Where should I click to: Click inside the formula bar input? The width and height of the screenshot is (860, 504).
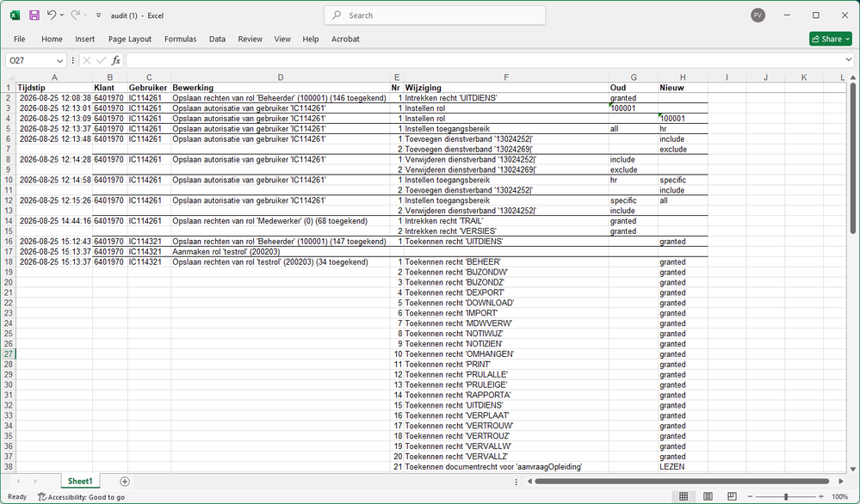[485, 61]
